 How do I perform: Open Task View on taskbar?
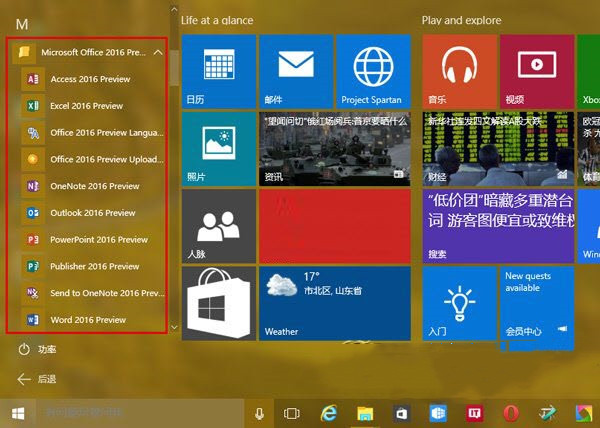(x=292, y=413)
